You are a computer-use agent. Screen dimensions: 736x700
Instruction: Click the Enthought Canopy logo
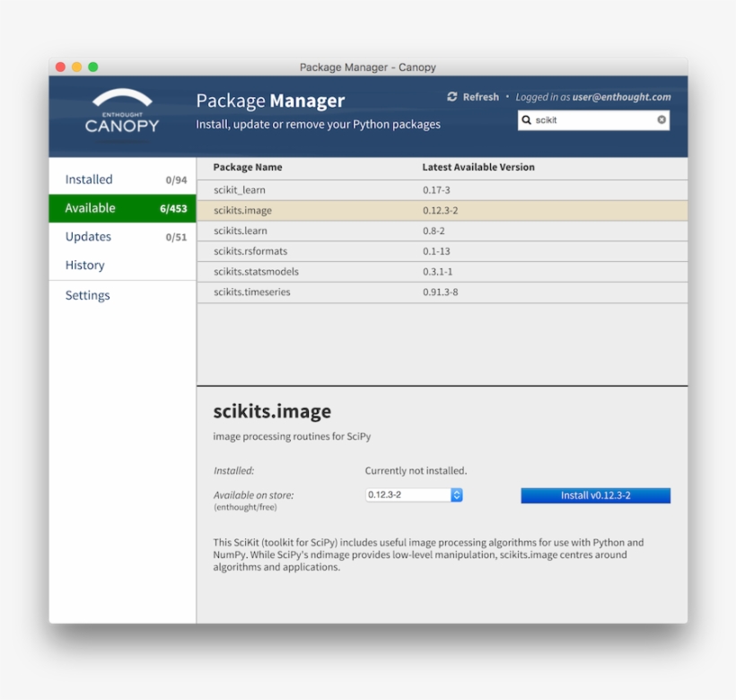point(122,111)
